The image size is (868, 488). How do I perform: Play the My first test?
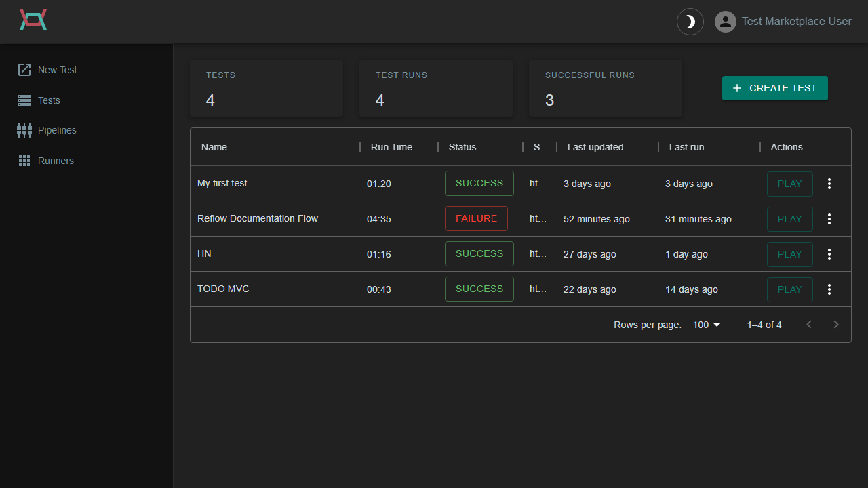coord(790,184)
